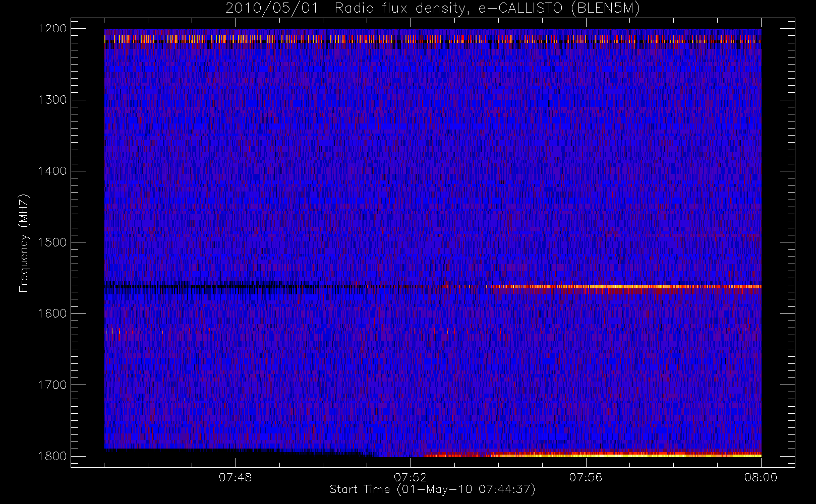This screenshot has height=504, width=816.
Task: Click the bright yellow emission band at 1800 MHz
Action: pos(593,455)
